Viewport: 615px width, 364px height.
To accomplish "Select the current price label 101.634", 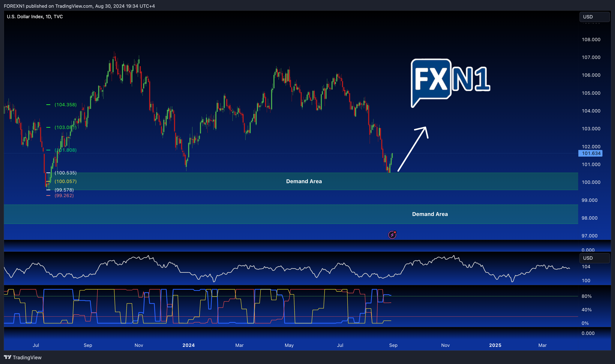I will [591, 153].
